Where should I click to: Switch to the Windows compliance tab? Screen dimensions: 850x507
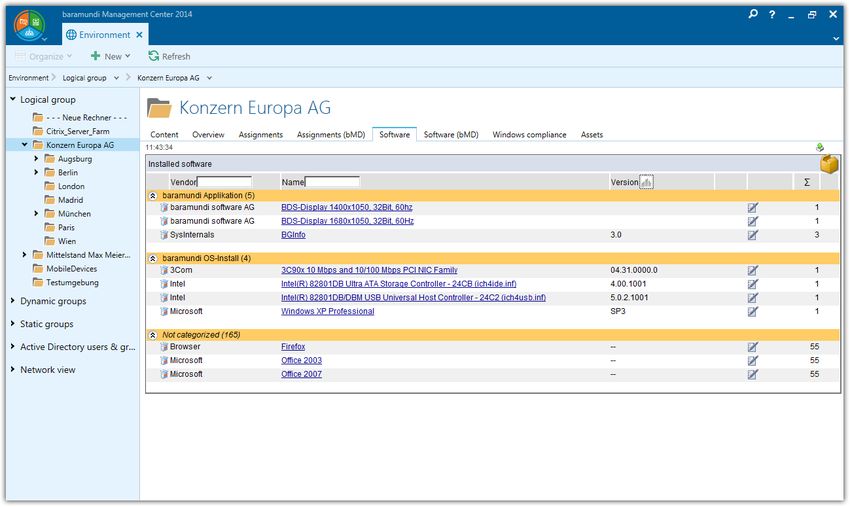coord(529,134)
